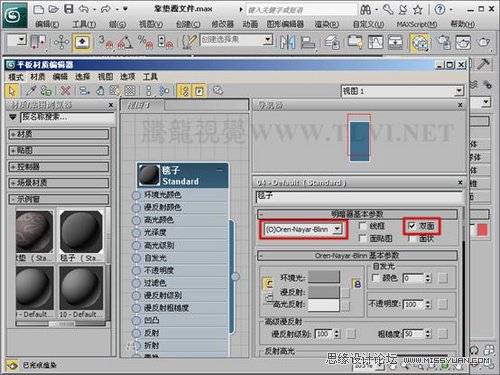Open the 模式 menu in material editor
Image resolution: width=500 pixels, height=375 pixels.
pyautogui.click(x=16, y=77)
